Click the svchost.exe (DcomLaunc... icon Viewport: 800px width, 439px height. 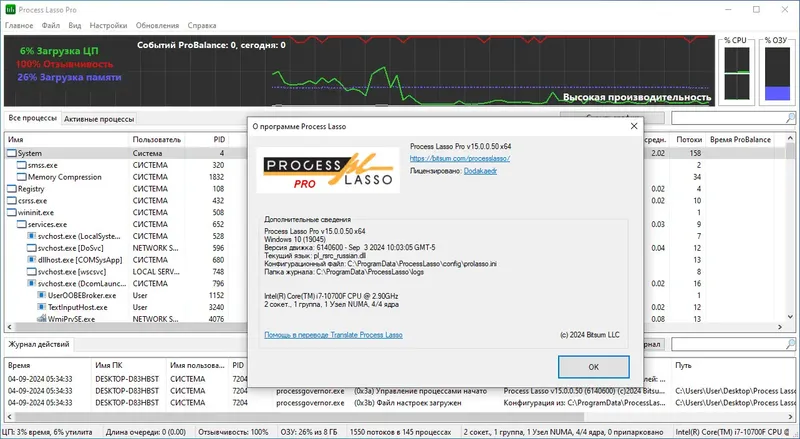(x=32, y=283)
